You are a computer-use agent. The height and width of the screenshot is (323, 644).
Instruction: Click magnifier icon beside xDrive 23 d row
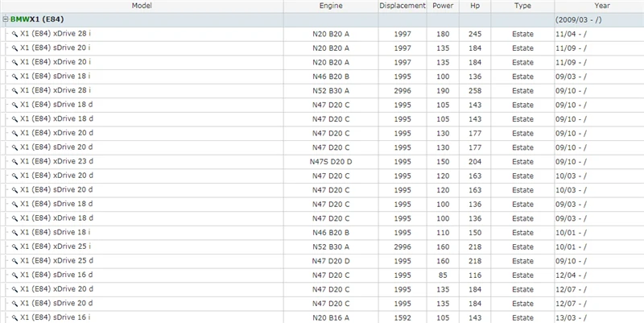14,162
